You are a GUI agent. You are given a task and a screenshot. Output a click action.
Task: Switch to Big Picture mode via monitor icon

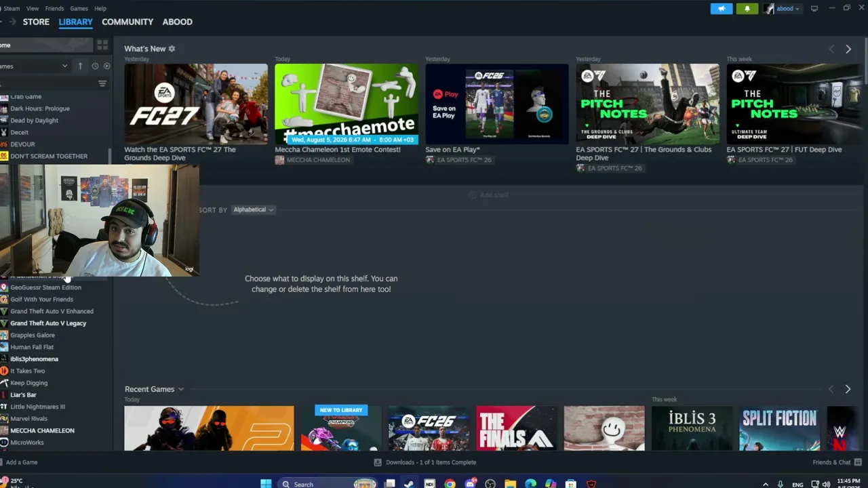click(814, 9)
